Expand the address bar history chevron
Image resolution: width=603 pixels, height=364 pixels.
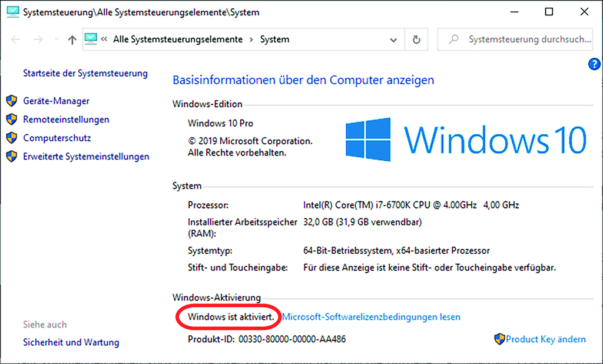point(393,39)
